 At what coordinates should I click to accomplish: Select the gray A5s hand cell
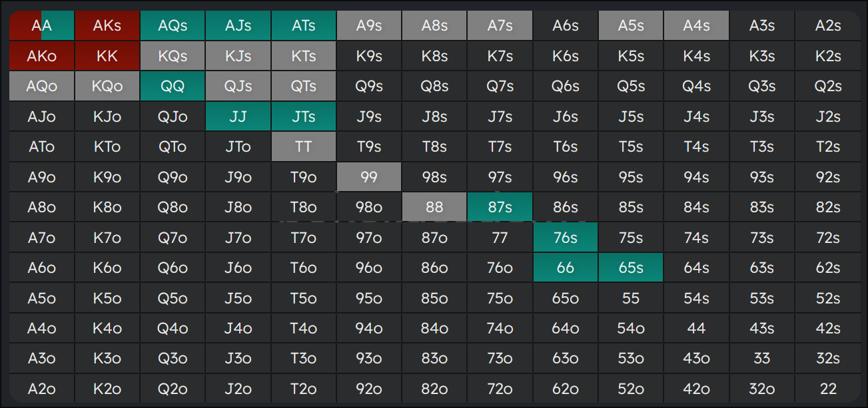(631, 26)
